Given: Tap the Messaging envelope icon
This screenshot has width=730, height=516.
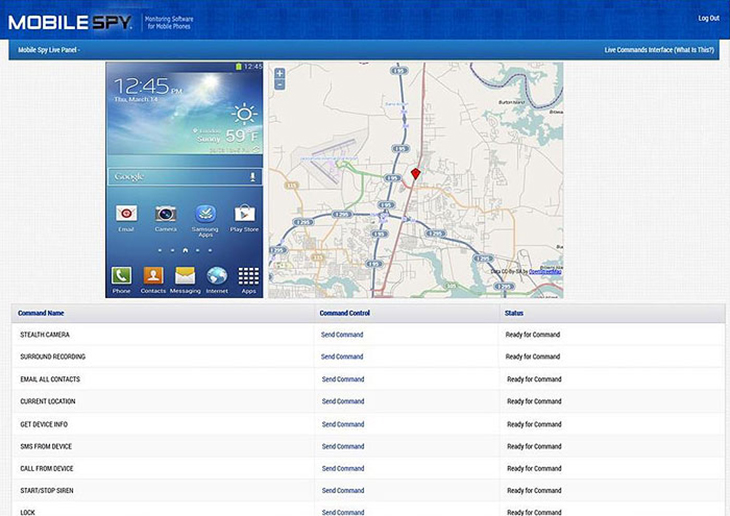Looking at the screenshot, I should 185,276.
